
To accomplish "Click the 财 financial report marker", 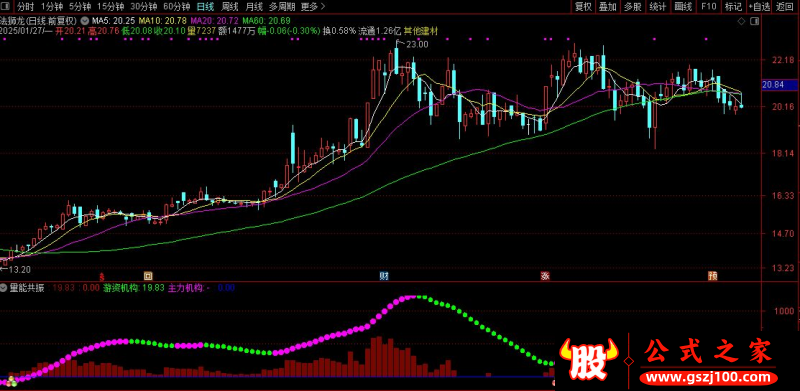I will pos(384,276).
